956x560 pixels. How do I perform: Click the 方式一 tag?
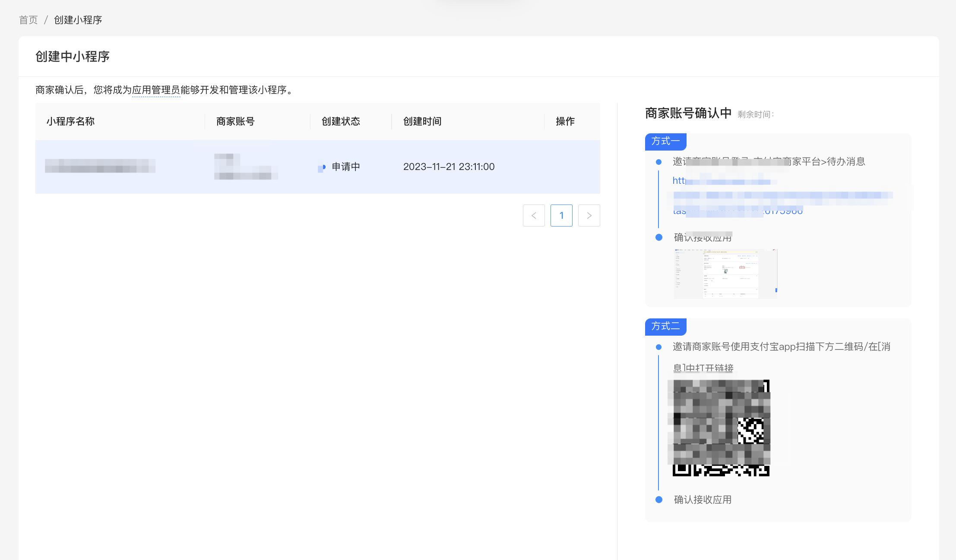pos(665,142)
